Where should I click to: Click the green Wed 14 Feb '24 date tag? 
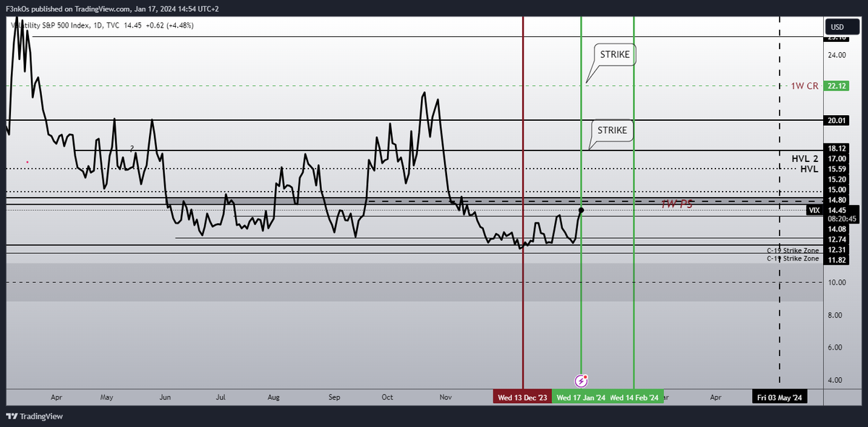tap(634, 397)
